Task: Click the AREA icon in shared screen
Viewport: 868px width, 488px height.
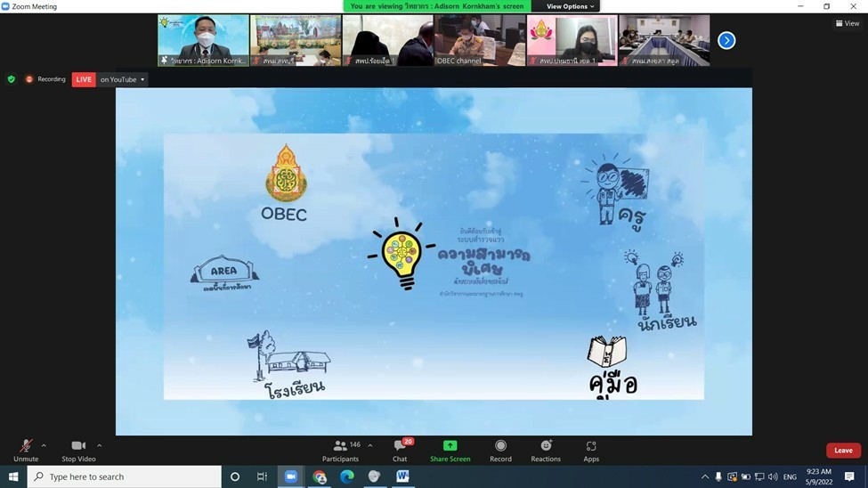Action: [224, 273]
